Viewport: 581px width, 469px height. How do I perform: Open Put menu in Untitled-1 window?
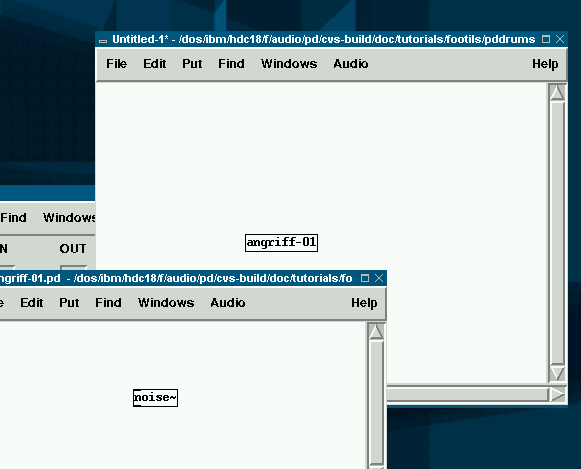(x=192, y=64)
